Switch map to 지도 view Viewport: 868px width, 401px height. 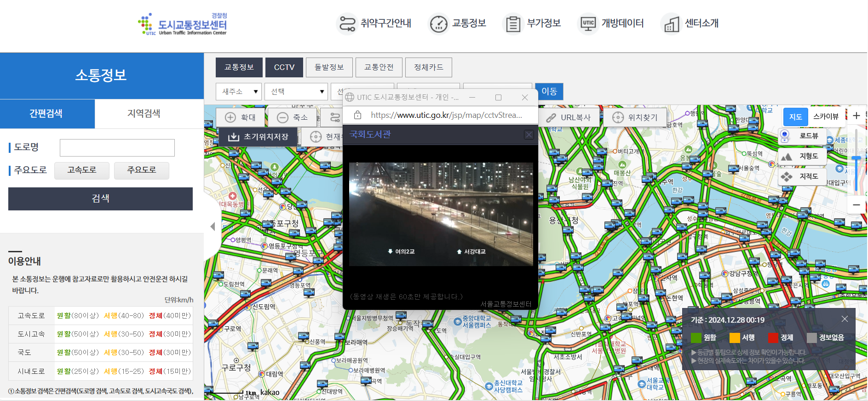795,116
